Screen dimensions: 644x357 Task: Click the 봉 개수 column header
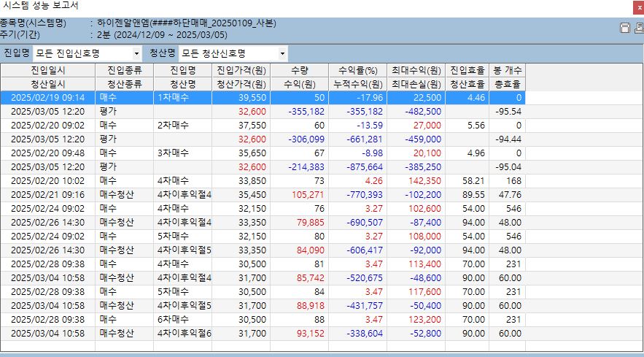click(507, 71)
